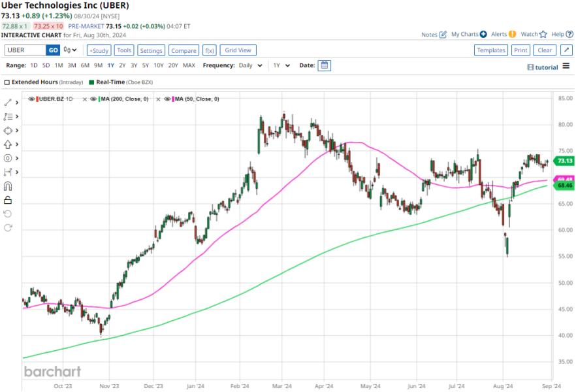The image size is (576, 392).
Task: Select the 9M range
Action: pos(98,65)
